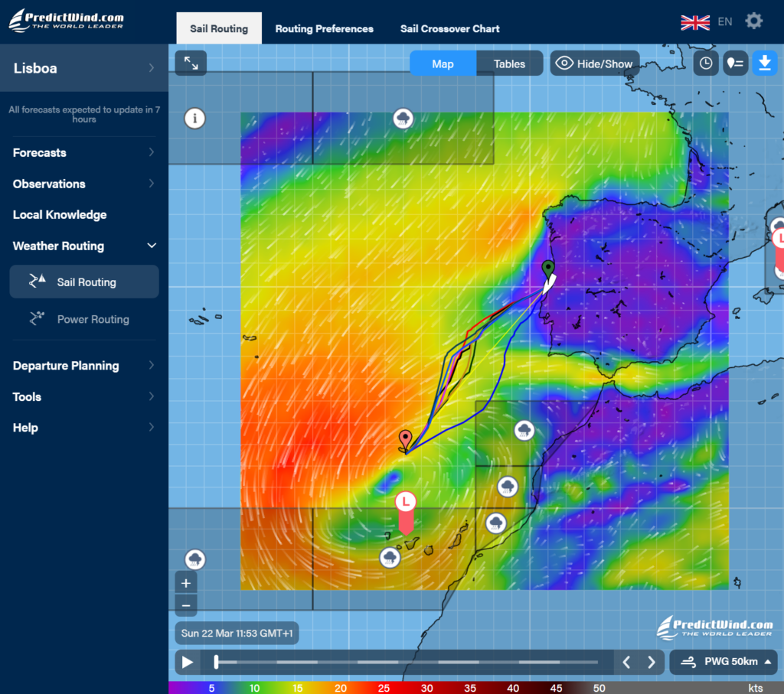Zoom in on the map

[x=186, y=583]
